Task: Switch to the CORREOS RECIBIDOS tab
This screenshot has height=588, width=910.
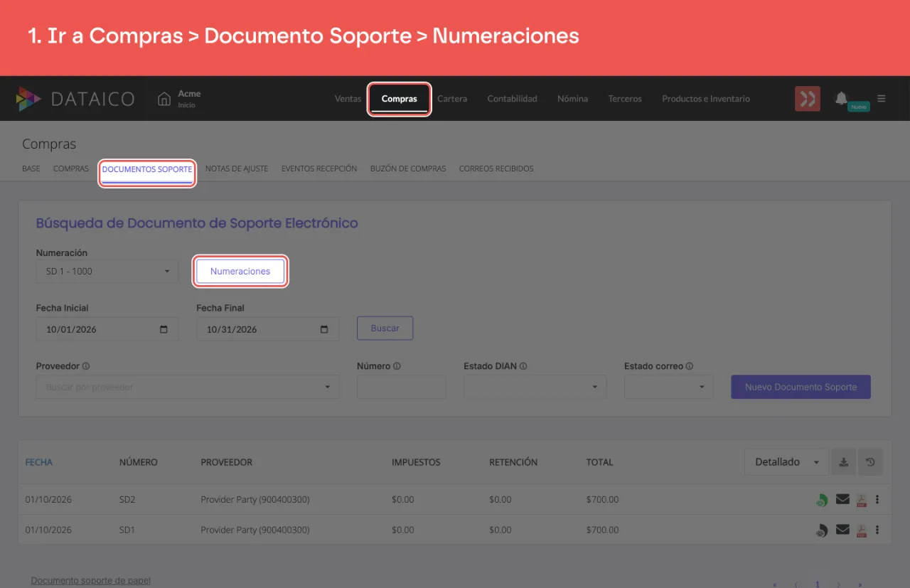Action: pos(496,169)
